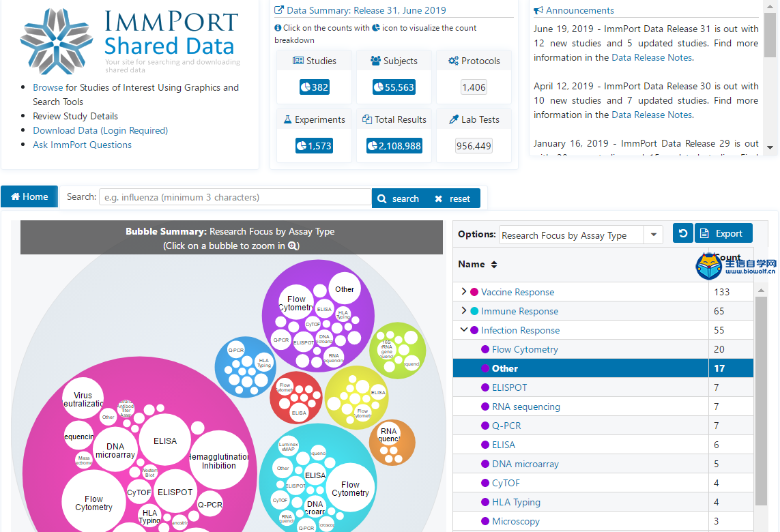Click into the search text field
780x532 pixels.
click(235, 197)
